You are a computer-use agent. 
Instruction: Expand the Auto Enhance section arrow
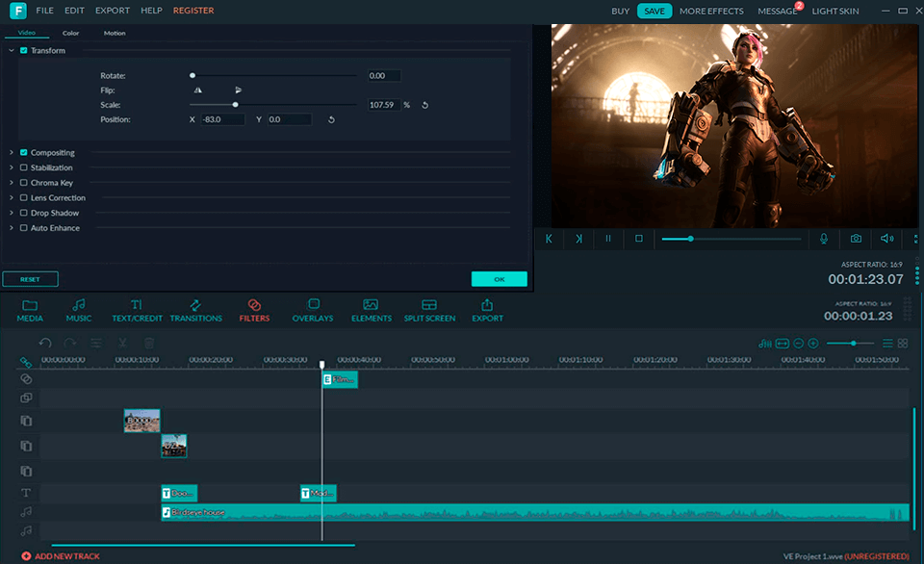[12, 228]
